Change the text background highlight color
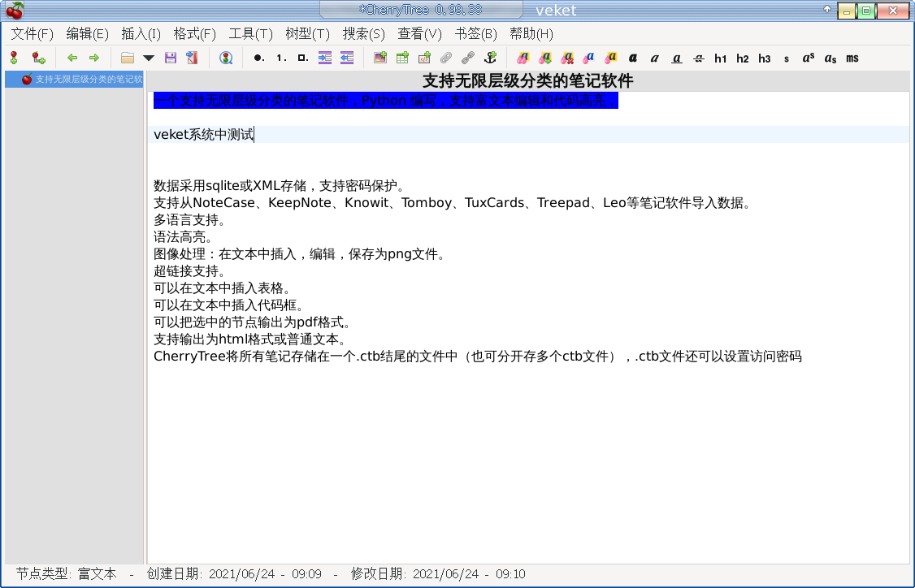915x588 pixels. tap(611, 58)
